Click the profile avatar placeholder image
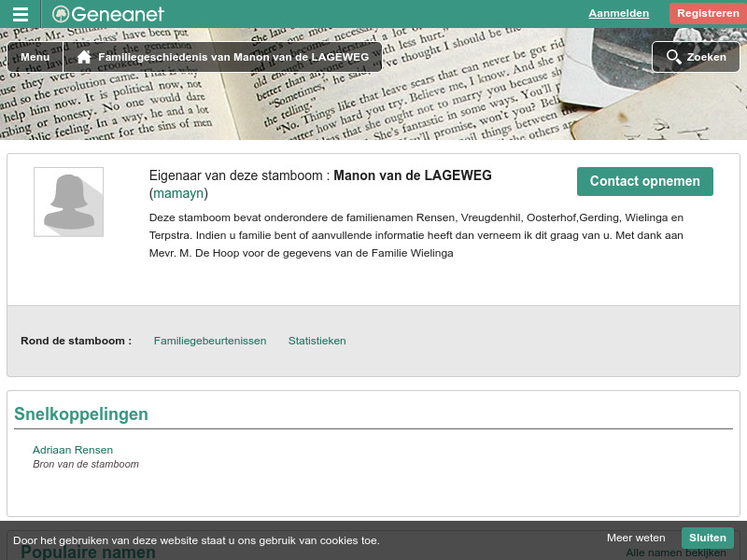747x560 pixels. [68, 202]
